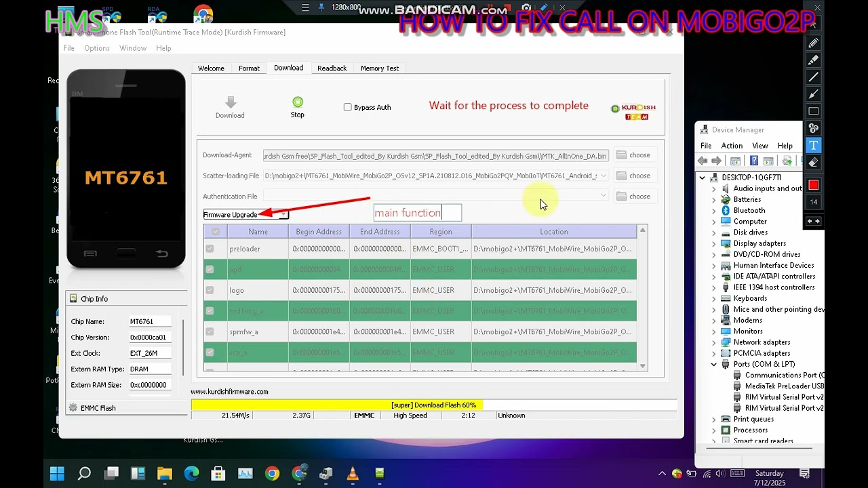This screenshot has height=488, width=868.
Task: Toggle the scp_a row checkbox
Action: pos(210,352)
